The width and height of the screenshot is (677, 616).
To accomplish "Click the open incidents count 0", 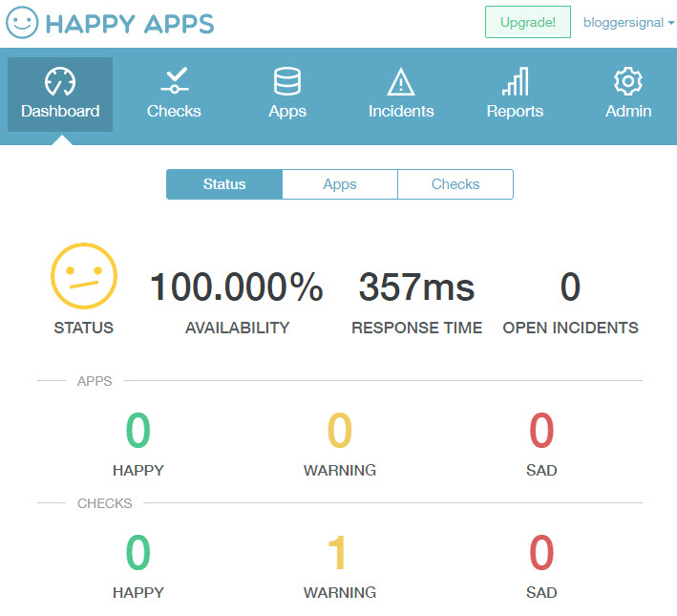I will tap(570, 287).
